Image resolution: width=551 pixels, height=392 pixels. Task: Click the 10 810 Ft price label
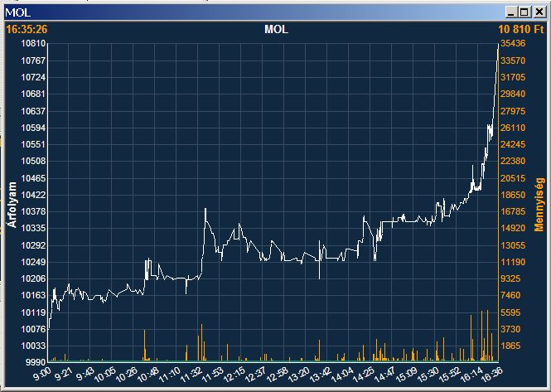[x=521, y=29]
